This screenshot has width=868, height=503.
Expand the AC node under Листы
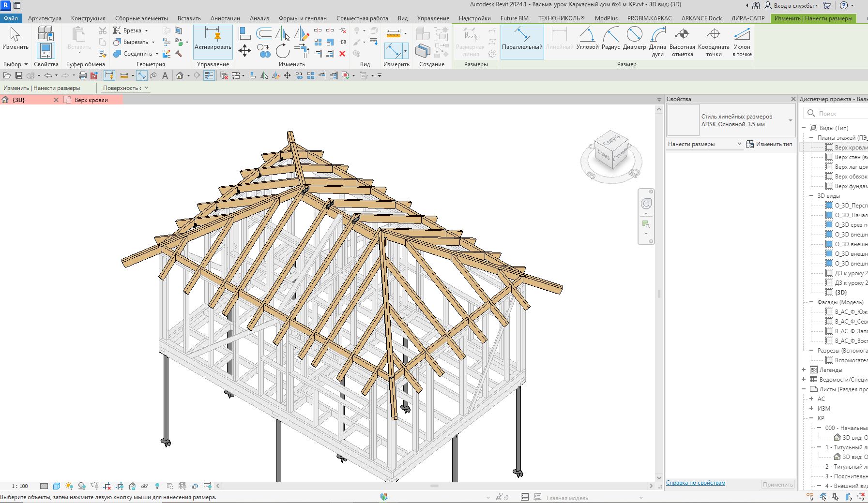click(810, 399)
